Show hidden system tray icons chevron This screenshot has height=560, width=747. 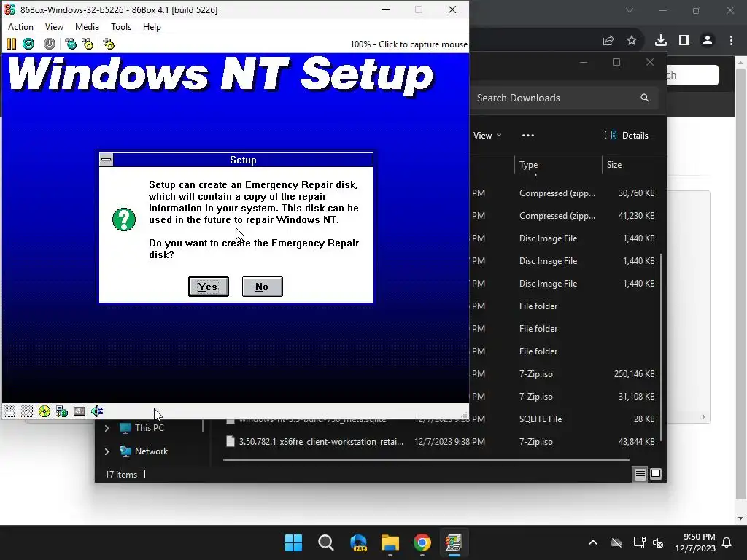pyautogui.click(x=593, y=542)
